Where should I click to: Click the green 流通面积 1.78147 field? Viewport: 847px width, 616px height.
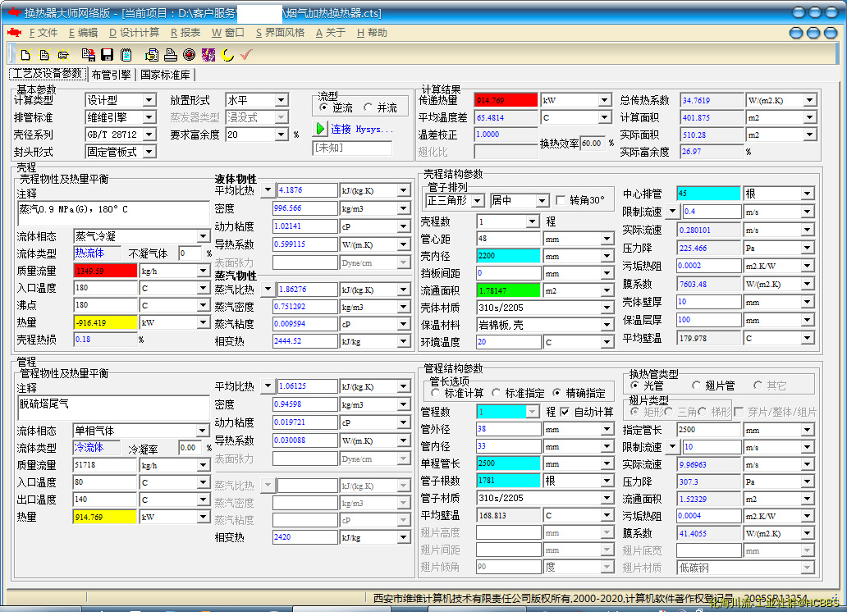[x=508, y=290]
